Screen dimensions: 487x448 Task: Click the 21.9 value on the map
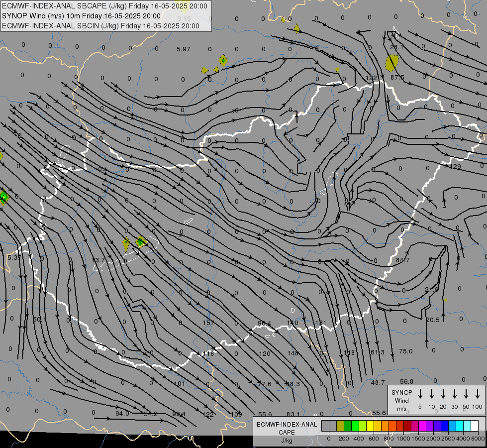point(431,289)
